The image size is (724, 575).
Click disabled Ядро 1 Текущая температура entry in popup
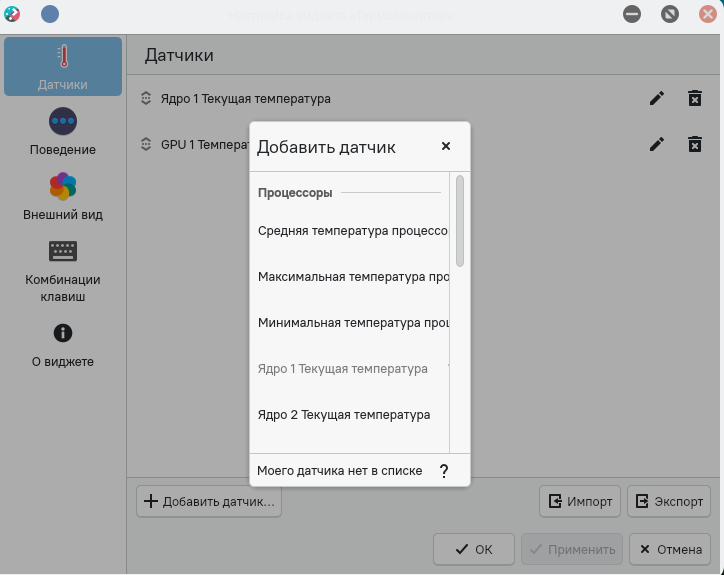[x=350, y=369]
